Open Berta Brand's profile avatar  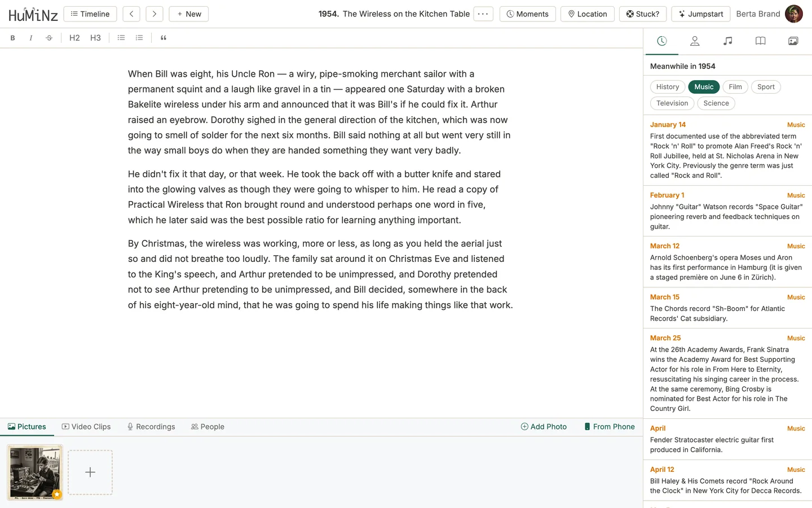(x=794, y=14)
